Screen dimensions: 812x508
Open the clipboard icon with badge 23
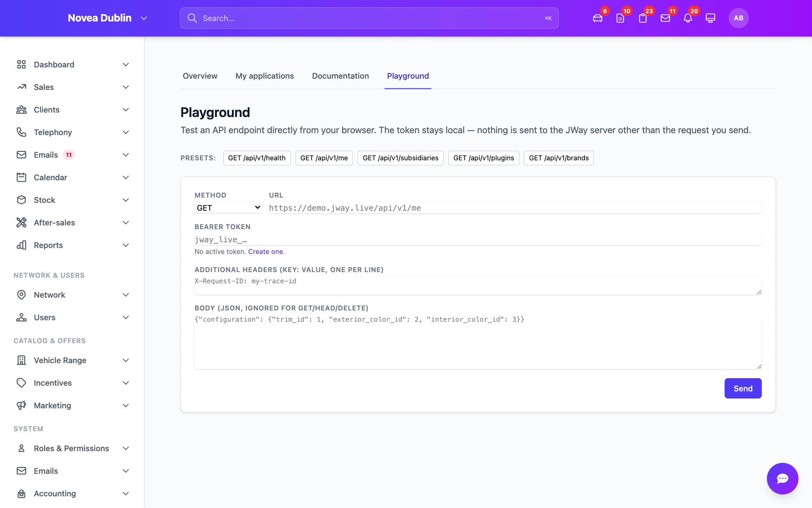[x=642, y=18]
